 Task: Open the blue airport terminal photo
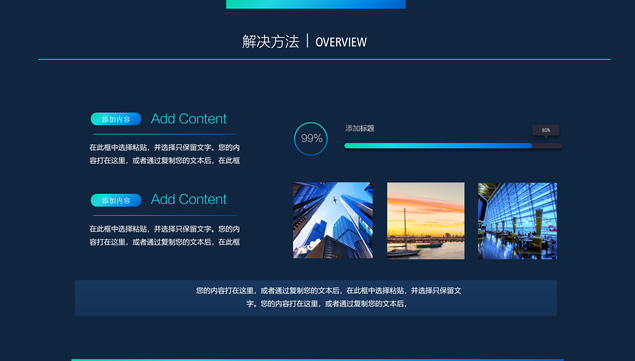click(517, 221)
